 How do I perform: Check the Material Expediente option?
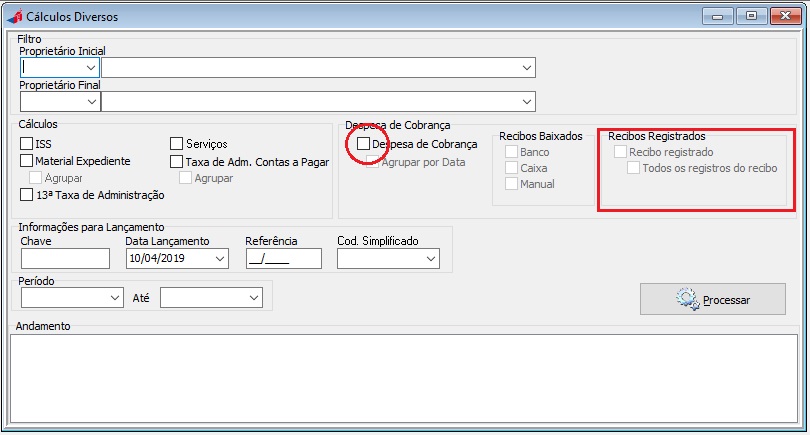[x=27, y=161]
